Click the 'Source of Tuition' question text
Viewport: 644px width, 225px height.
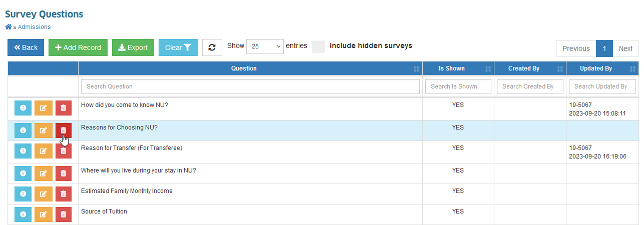[x=104, y=211]
